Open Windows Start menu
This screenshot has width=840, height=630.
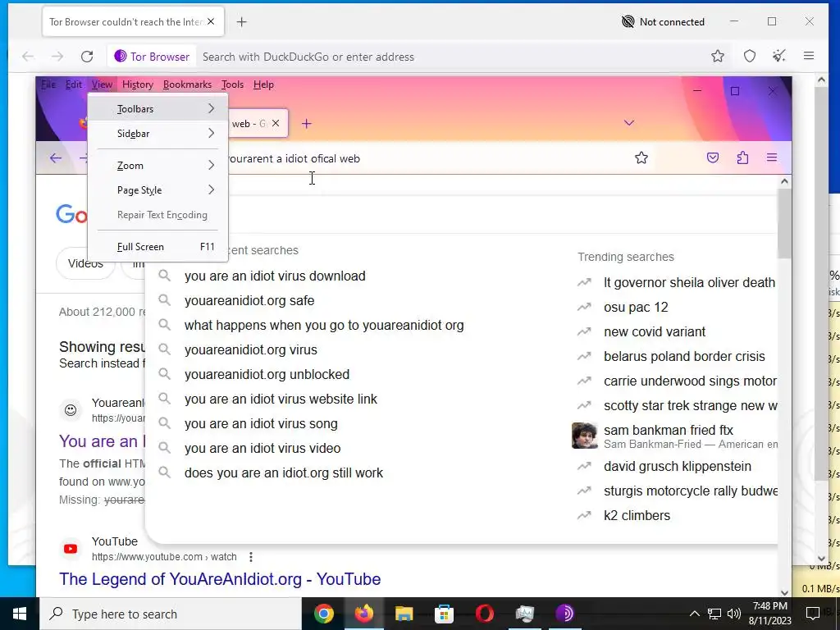20,614
